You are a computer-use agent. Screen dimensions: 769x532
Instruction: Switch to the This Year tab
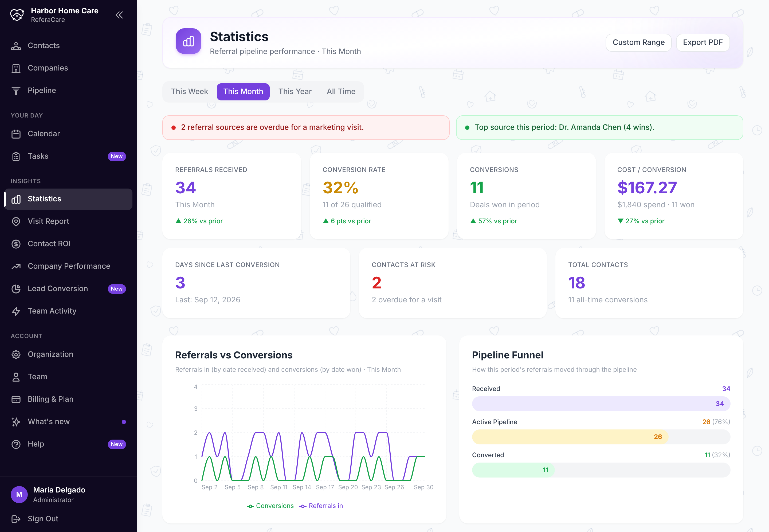pyautogui.click(x=295, y=91)
